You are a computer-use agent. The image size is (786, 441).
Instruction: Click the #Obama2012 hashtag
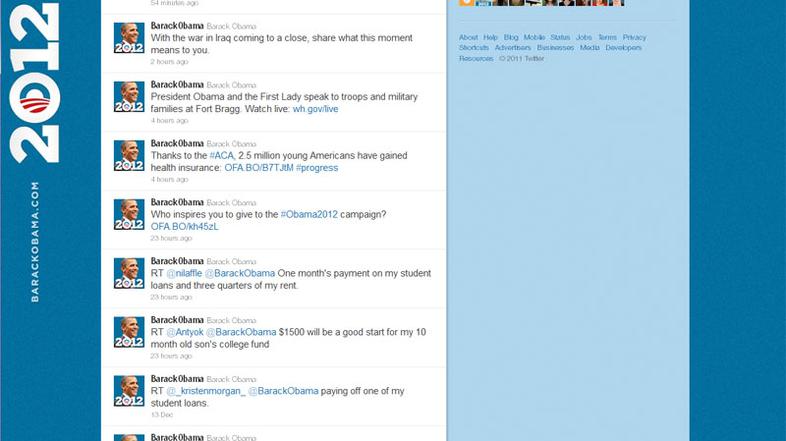point(309,214)
